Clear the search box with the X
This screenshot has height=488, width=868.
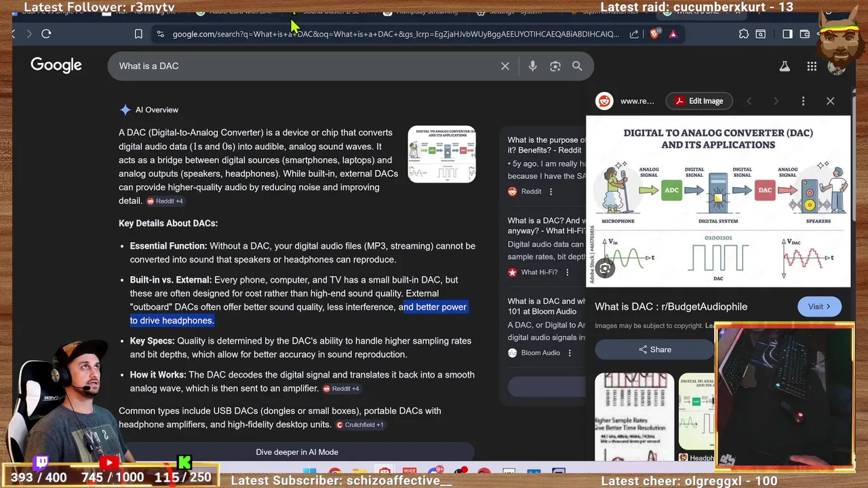(x=505, y=66)
